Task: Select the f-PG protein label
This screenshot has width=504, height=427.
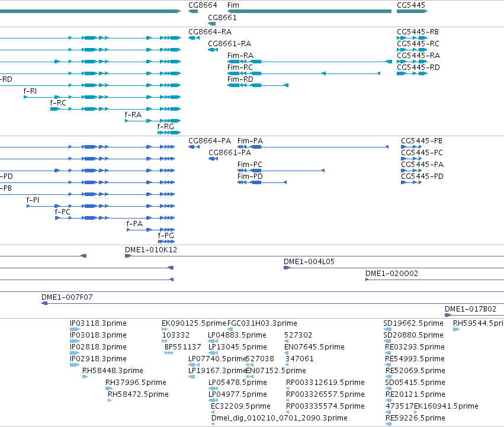Action: (166, 236)
